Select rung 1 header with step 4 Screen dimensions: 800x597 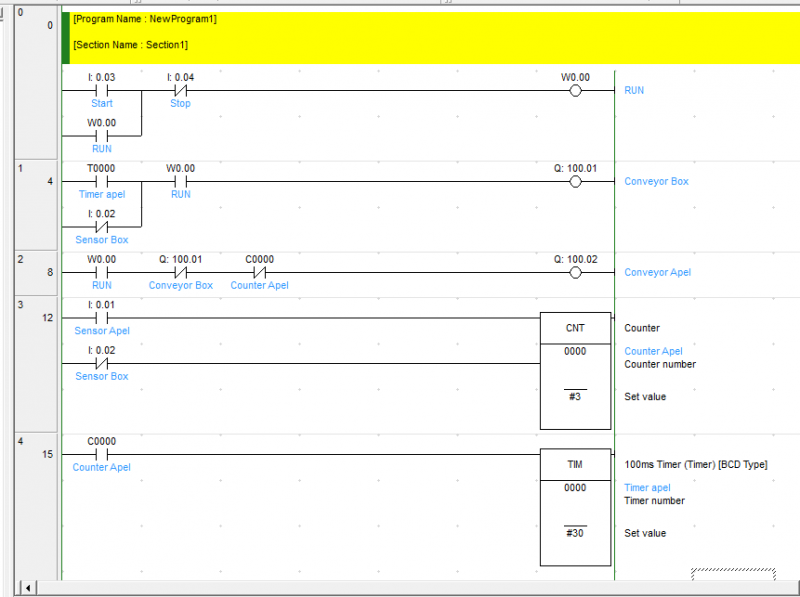(36, 206)
